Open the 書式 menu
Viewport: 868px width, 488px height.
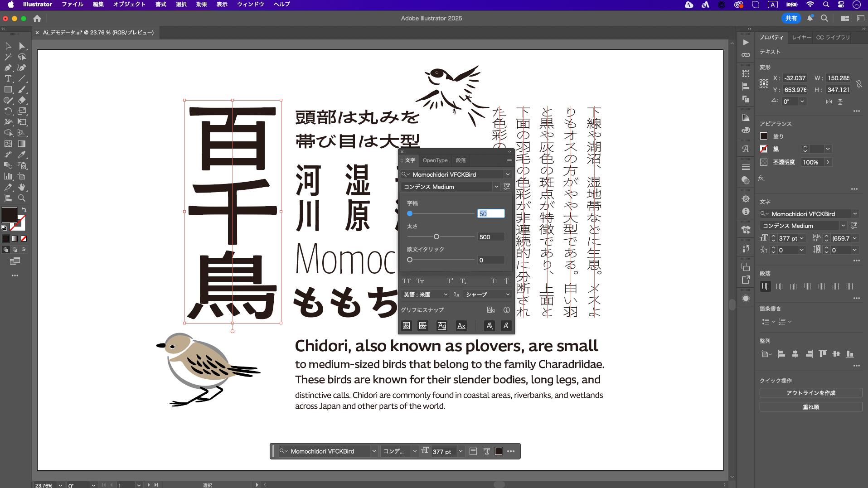160,5
